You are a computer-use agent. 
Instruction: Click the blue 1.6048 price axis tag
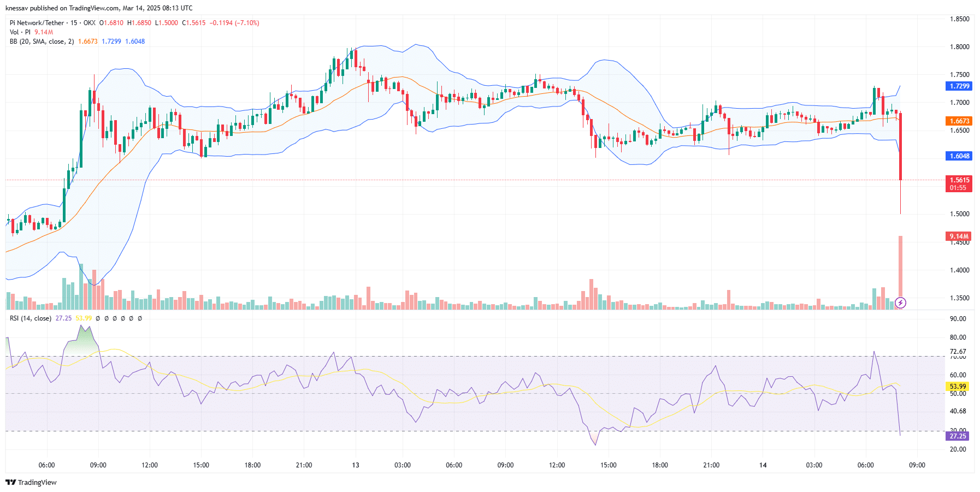pos(959,156)
